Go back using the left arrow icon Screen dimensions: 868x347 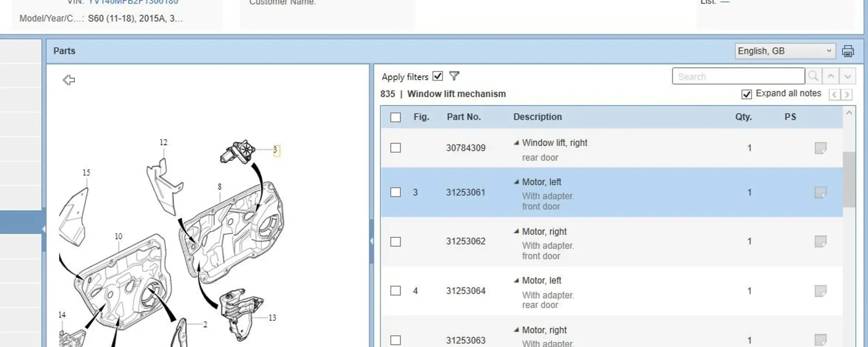pyautogui.click(x=69, y=80)
